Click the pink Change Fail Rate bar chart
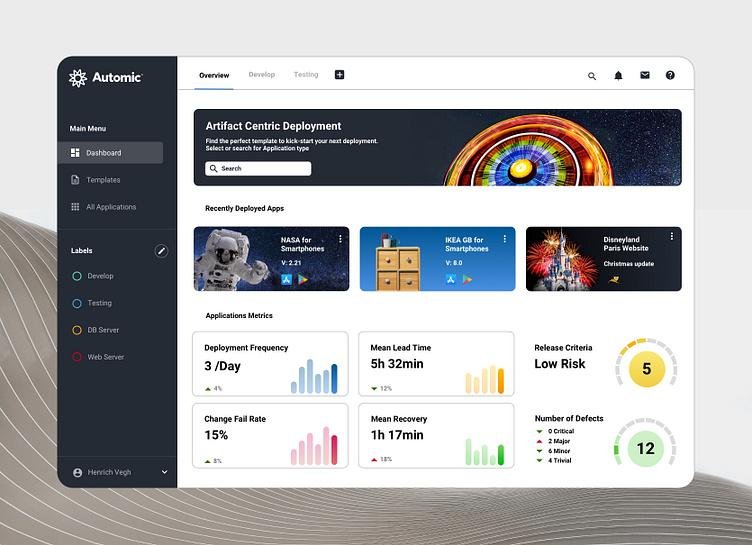This screenshot has width=752, height=545. pos(314,446)
